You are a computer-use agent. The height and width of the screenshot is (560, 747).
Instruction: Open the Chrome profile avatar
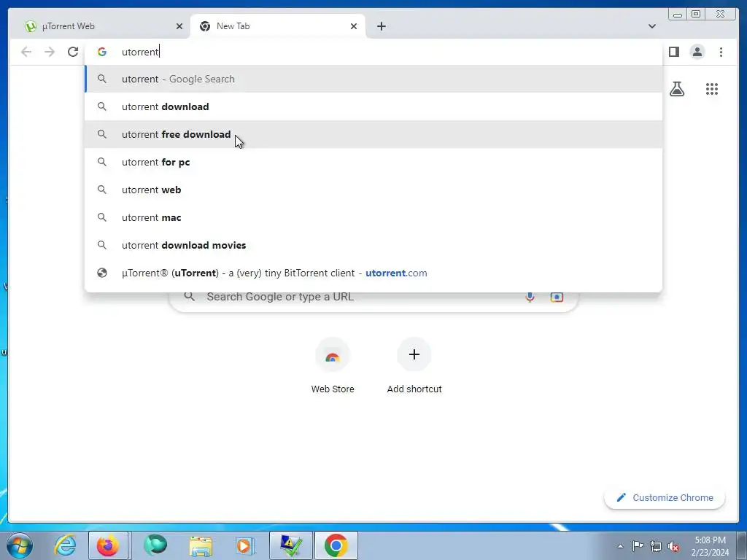tap(697, 52)
